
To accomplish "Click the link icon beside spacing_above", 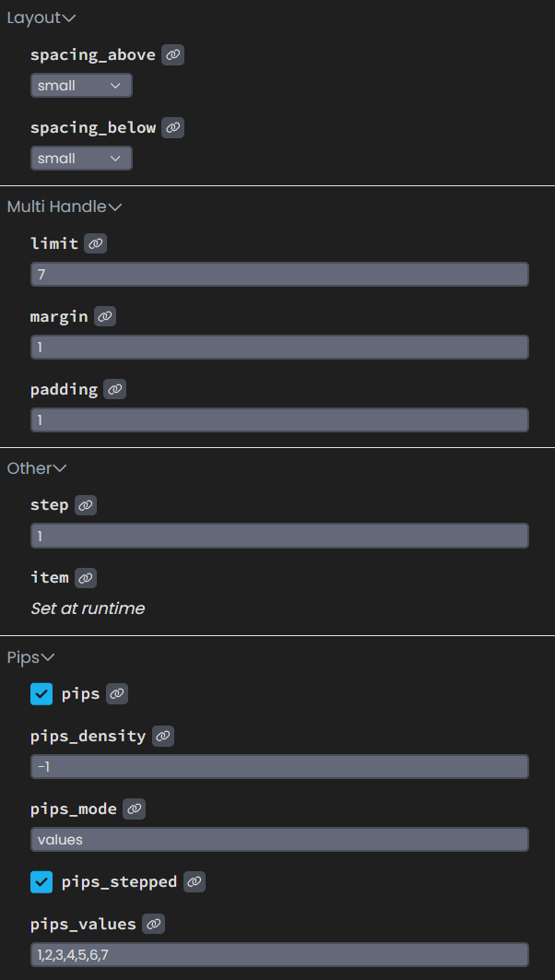I will click(172, 54).
